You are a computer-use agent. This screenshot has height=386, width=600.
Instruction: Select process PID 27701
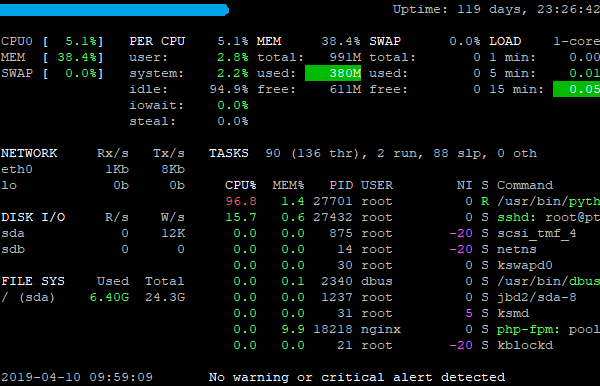point(333,201)
